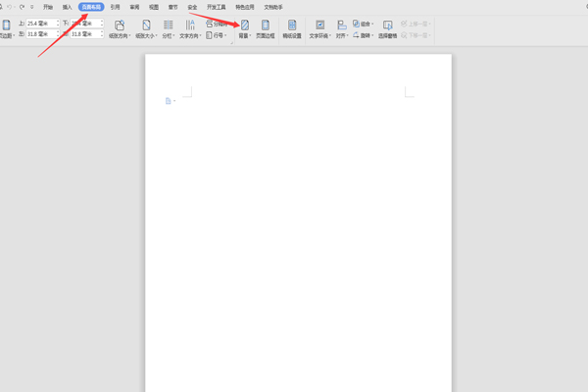The image size is (588, 392).
Task: Click the 纸张方向 (Paper orientation) icon
Action: [120, 26]
